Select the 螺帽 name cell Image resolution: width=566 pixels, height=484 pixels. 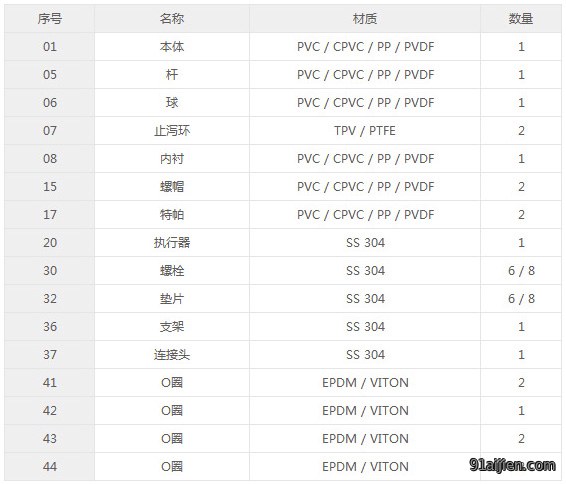point(172,187)
